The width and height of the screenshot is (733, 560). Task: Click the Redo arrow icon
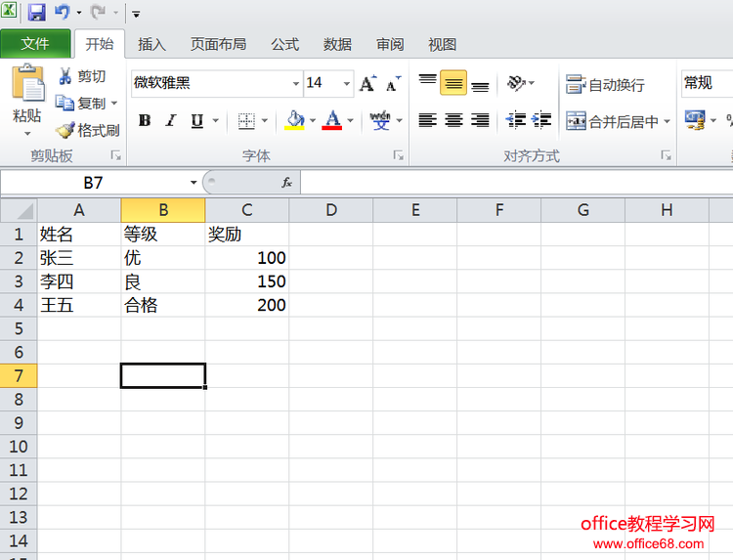click(98, 12)
